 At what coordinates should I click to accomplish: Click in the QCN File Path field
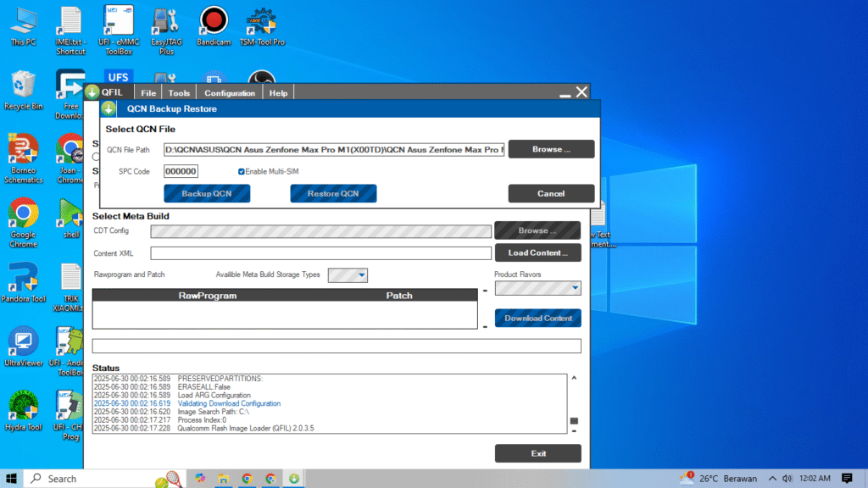coord(334,149)
